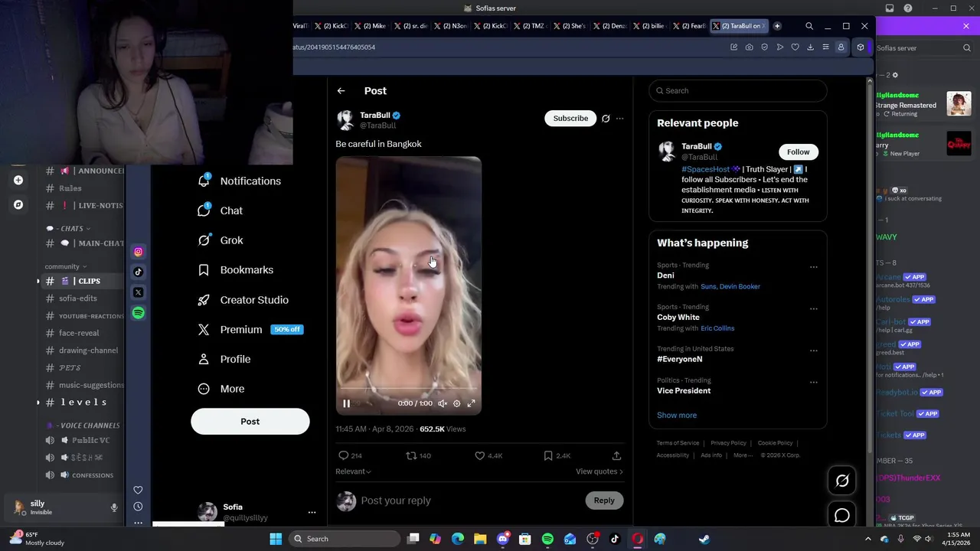
Task: Open Premium in the X sidebar
Action: [250, 330]
